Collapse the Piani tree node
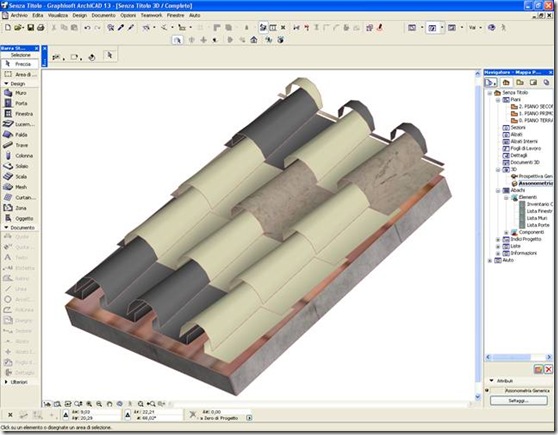558x435 pixels. click(498, 100)
